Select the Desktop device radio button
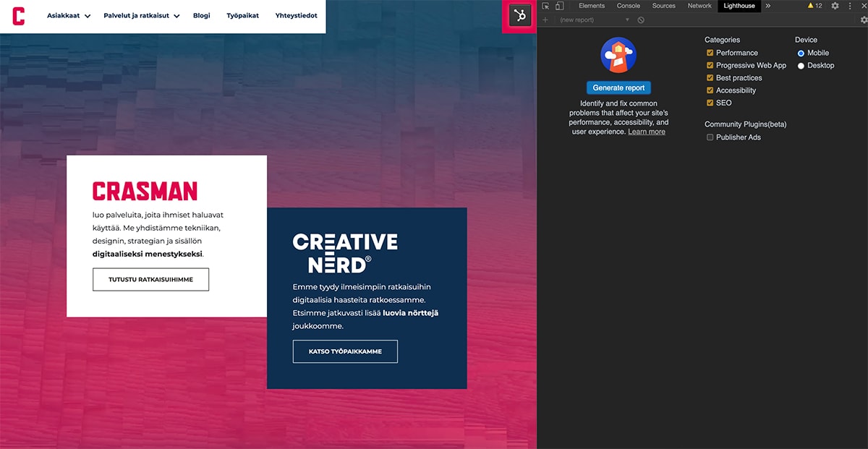868x449 pixels. (x=801, y=65)
